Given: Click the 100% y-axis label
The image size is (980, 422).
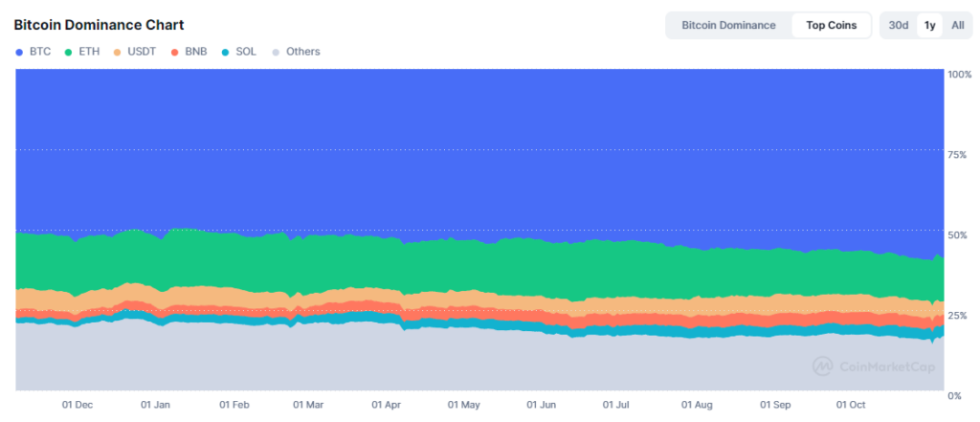Looking at the screenshot, I should 957,75.
